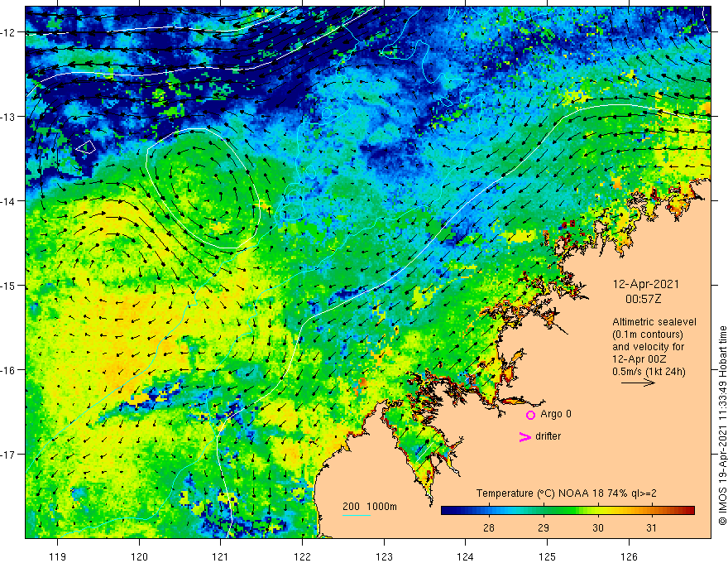Click the temperature color bar legend
Image resolution: width=728 pixels, height=563 pixels.
coord(568,511)
